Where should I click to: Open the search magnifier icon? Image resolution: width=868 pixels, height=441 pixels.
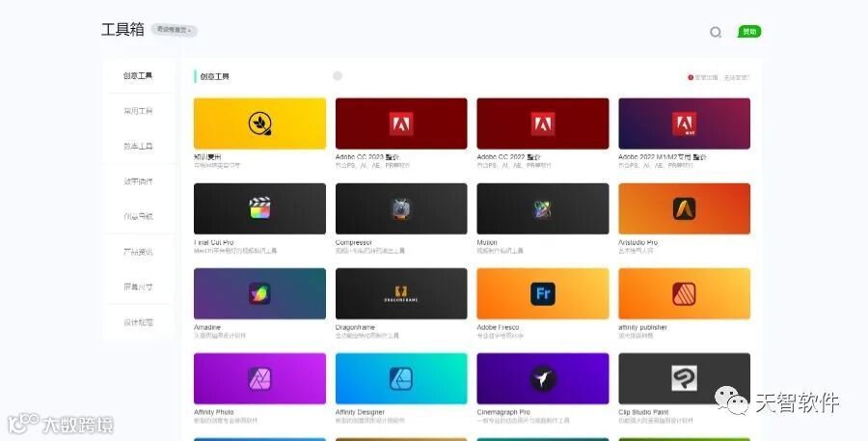point(716,32)
